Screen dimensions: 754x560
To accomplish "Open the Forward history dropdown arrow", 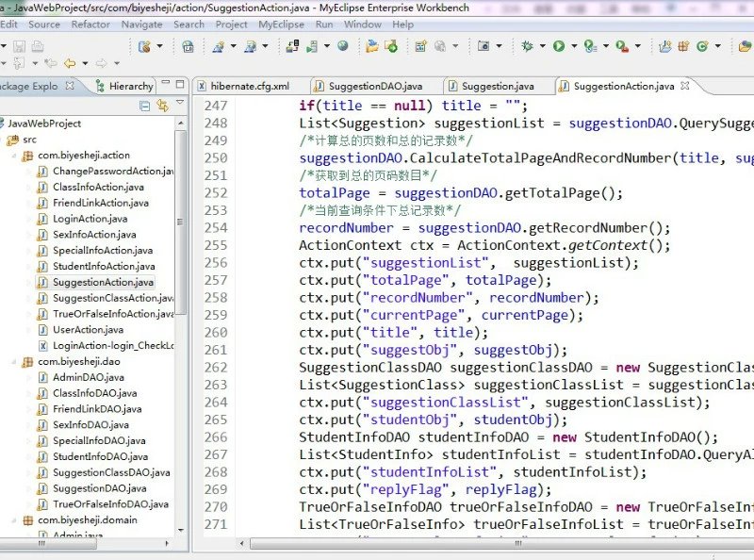I will pyautogui.click(x=116, y=63).
